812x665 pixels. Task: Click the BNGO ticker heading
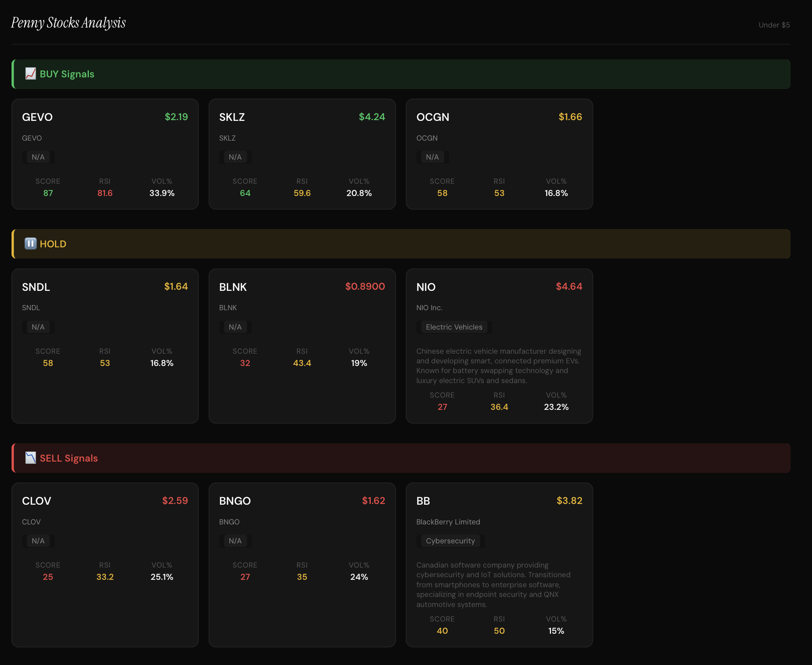(235, 501)
